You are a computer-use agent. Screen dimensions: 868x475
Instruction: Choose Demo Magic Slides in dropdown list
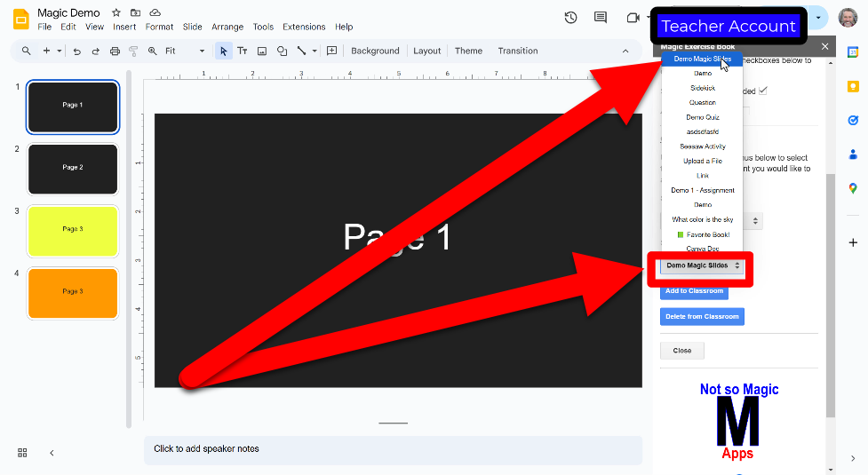point(702,59)
